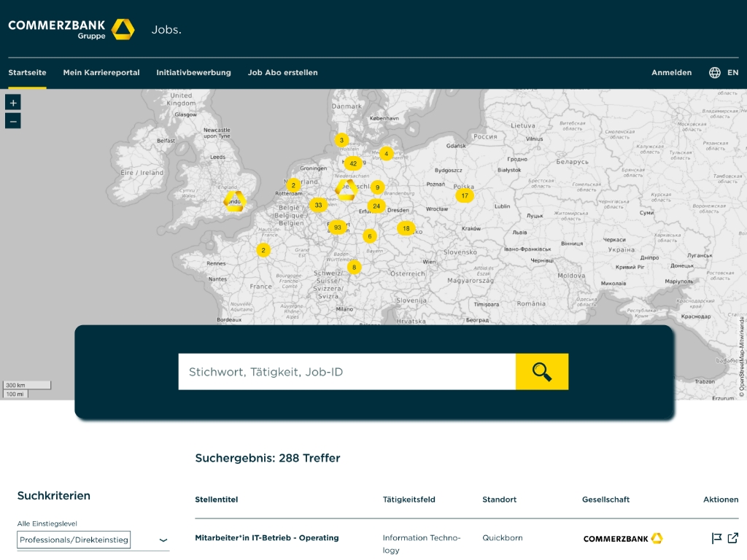Click the search magnifier icon

click(x=541, y=372)
